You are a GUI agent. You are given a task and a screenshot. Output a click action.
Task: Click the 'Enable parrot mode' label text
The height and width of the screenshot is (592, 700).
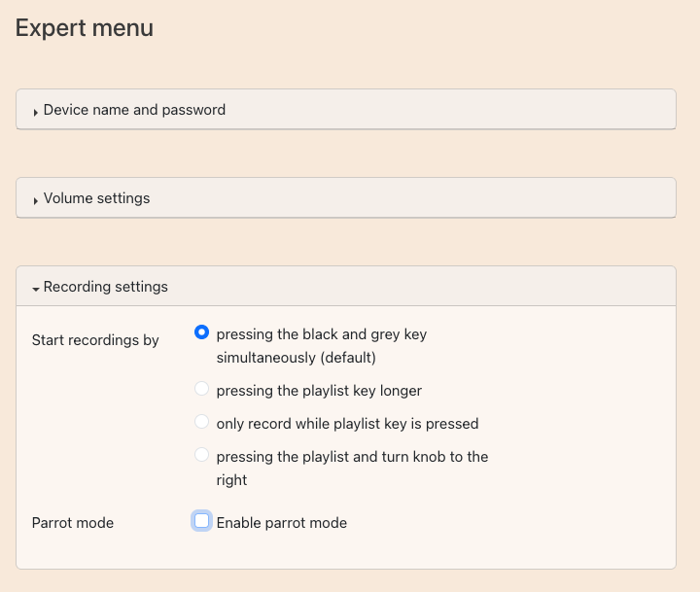[281, 523]
